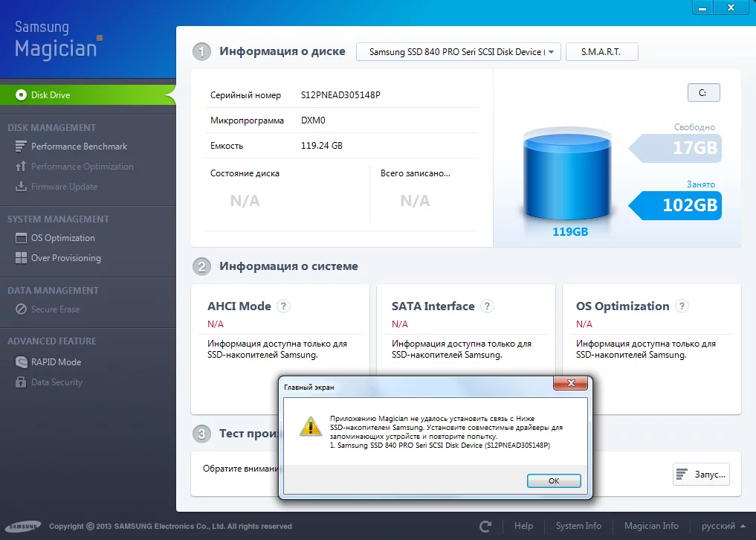Click the OS Optimization window icon

(21, 238)
